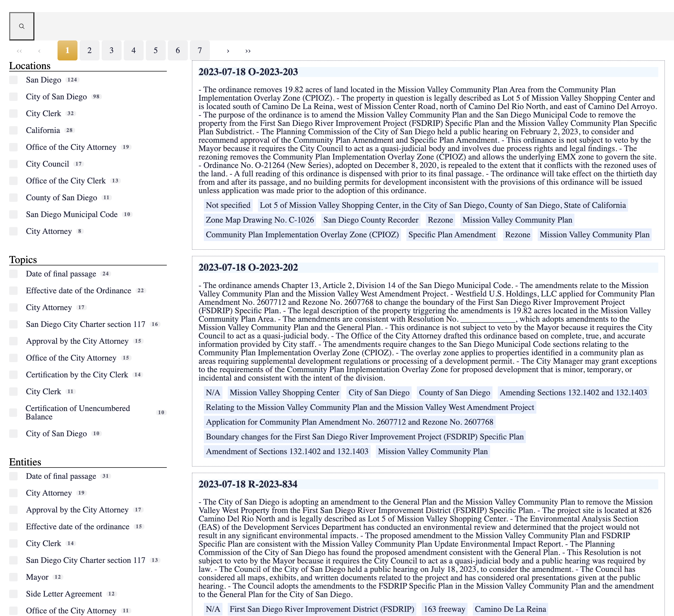The width and height of the screenshot is (674, 616).
Task: Toggle the California location filter
Action: [x=13, y=130]
